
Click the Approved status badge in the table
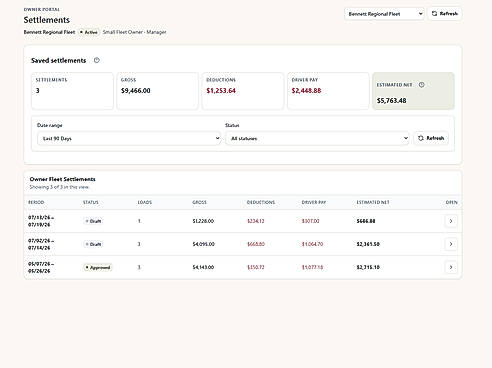click(98, 267)
